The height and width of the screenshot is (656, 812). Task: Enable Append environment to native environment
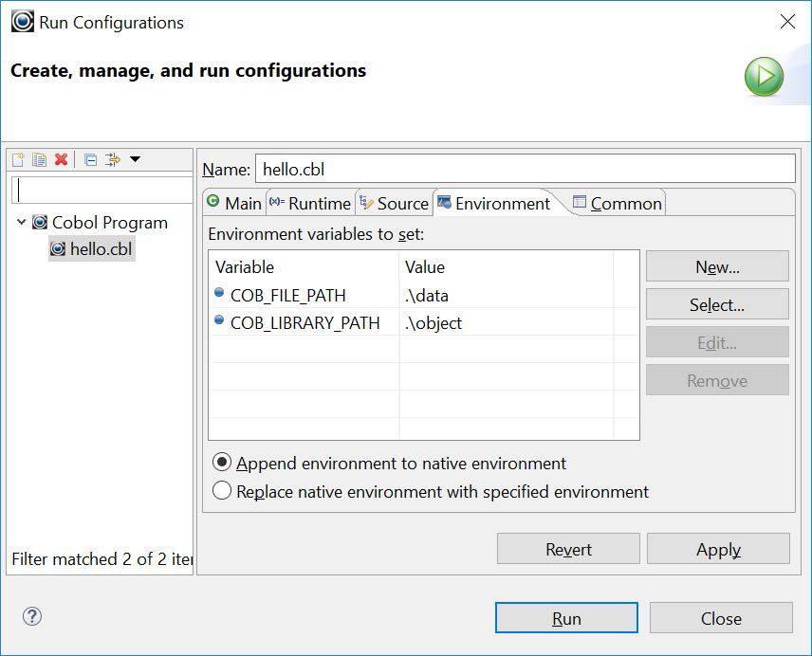pos(222,464)
